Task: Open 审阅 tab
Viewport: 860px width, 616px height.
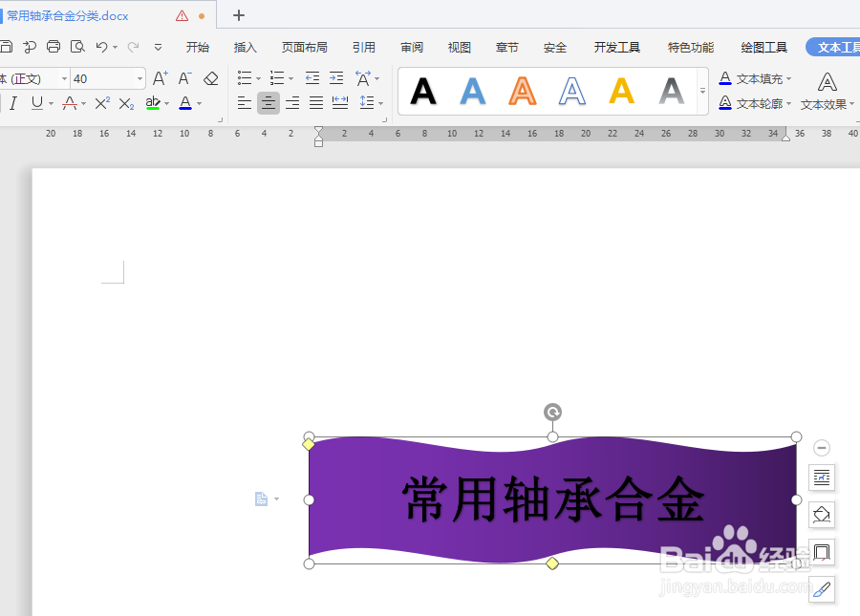Action: coord(412,48)
